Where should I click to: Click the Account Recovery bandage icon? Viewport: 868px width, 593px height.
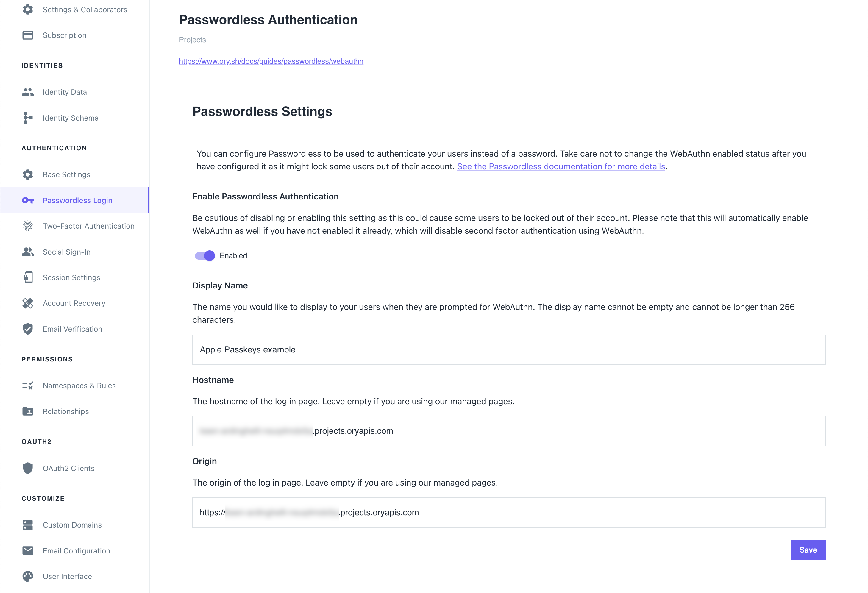click(x=28, y=303)
